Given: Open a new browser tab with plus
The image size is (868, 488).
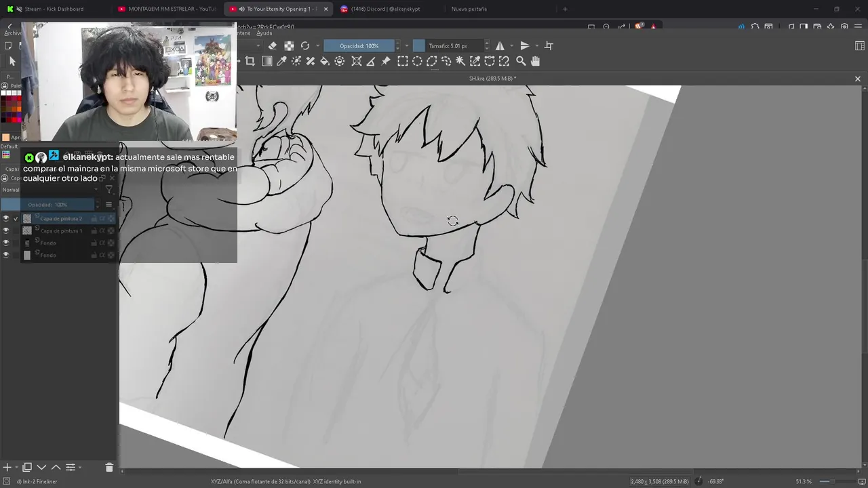Looking at the screenshot, I should [x=565, y=9].
